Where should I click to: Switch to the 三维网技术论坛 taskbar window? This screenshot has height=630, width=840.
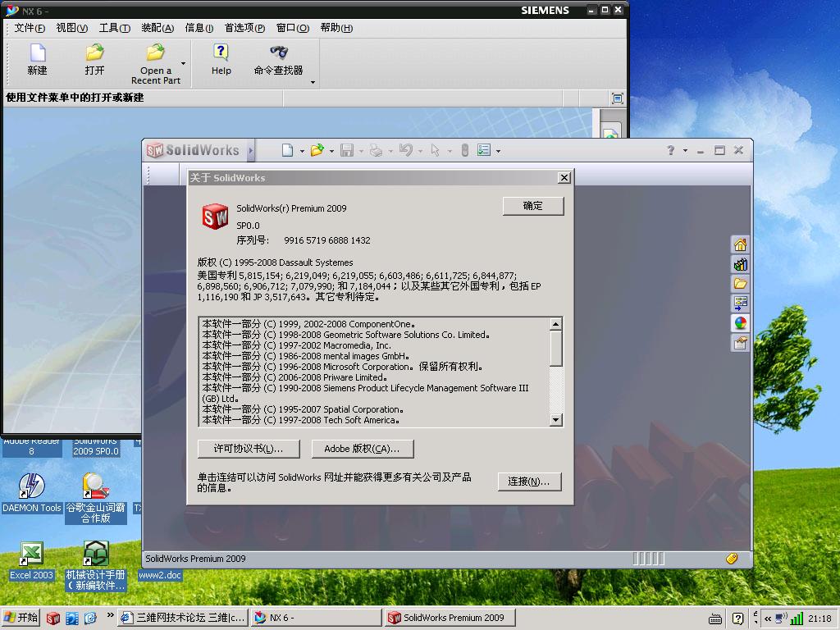pos(183,618)
